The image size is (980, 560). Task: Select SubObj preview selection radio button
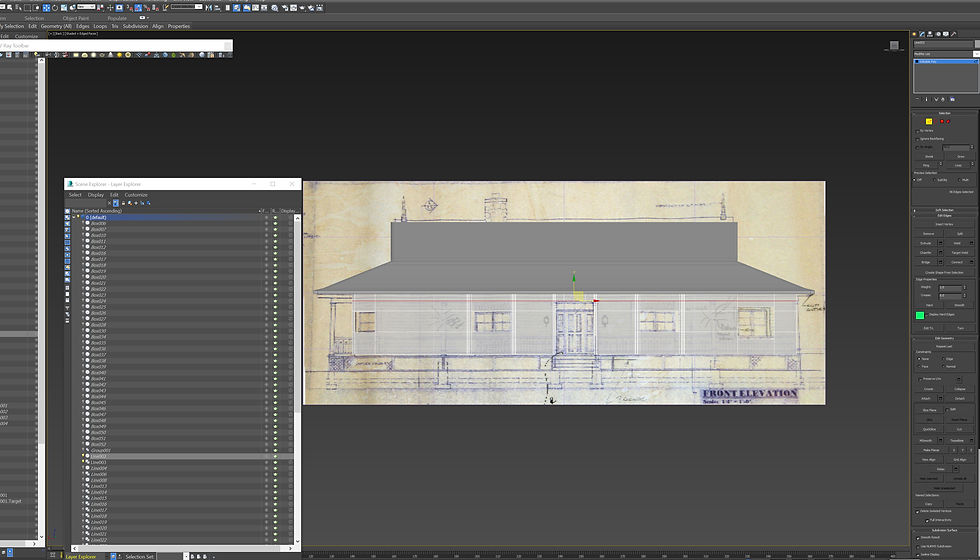pos(935,180)
